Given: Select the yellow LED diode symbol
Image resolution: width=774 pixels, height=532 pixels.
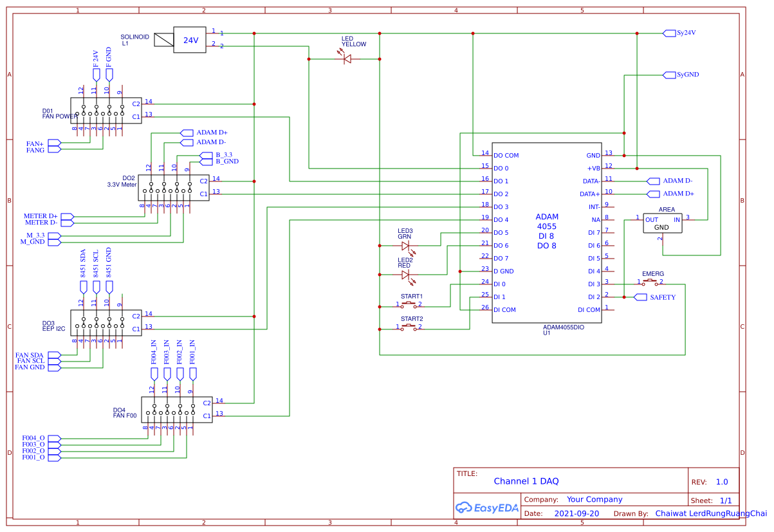Looking at the screenshot, I should point(346,58).
